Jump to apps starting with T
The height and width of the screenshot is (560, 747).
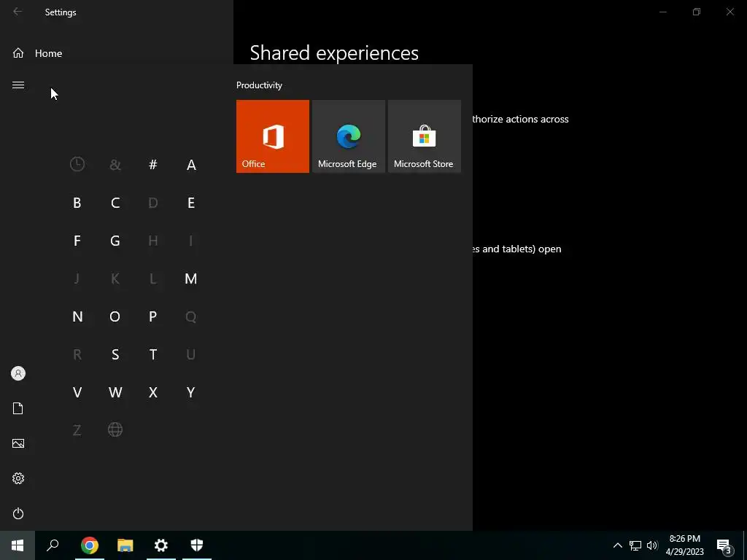[x=153, y=354]
